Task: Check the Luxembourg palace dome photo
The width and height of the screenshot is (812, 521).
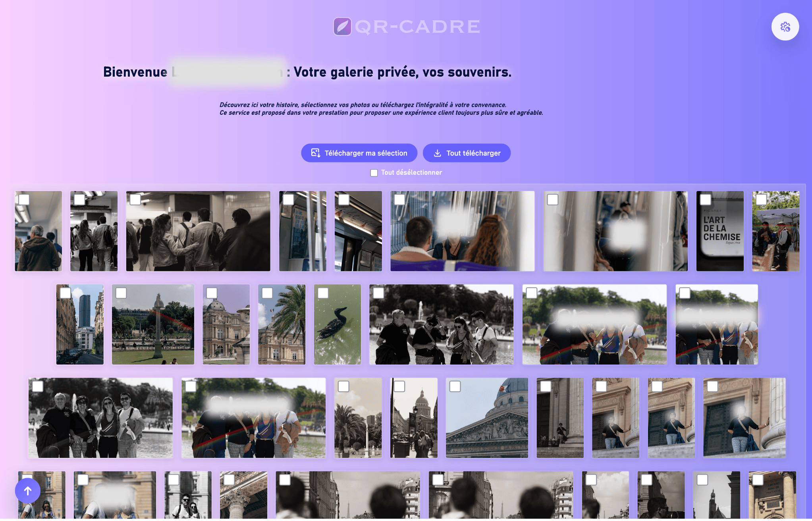Action: pos(211,293)
